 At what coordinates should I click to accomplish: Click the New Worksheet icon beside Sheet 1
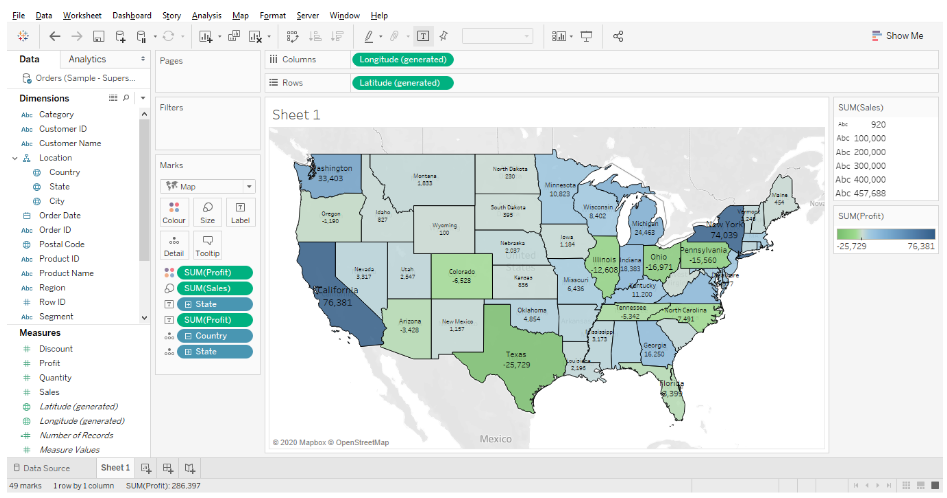click(146, 468)
